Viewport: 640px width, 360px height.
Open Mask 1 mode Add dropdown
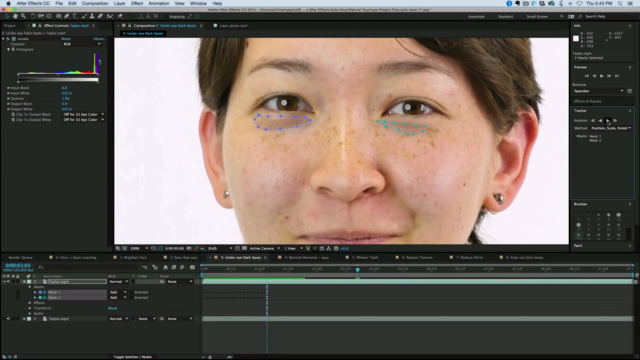118,292
